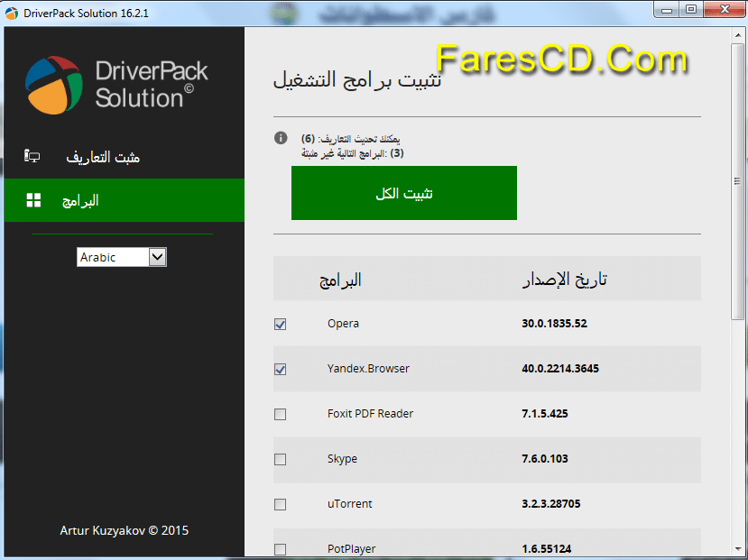Click version 3.2.3.28705
This screenshot has height=560, width=748.
(x=551, y=504)
